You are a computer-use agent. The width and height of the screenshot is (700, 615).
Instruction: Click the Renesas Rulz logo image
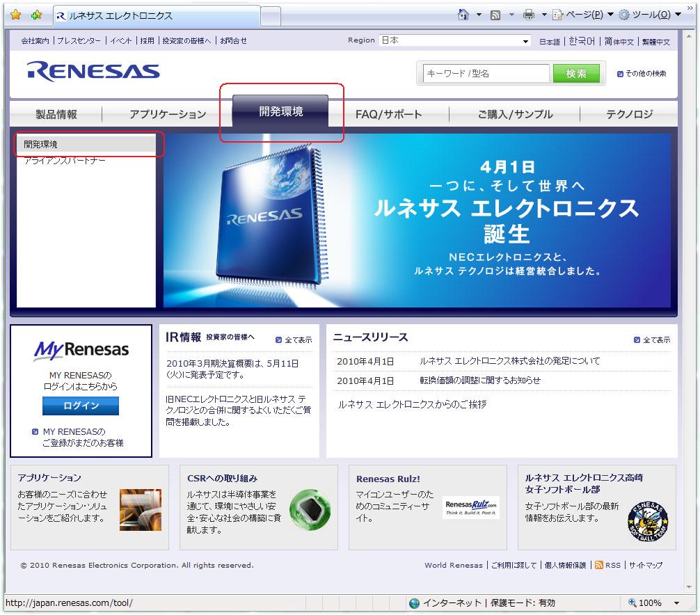[x=472, y=506]
